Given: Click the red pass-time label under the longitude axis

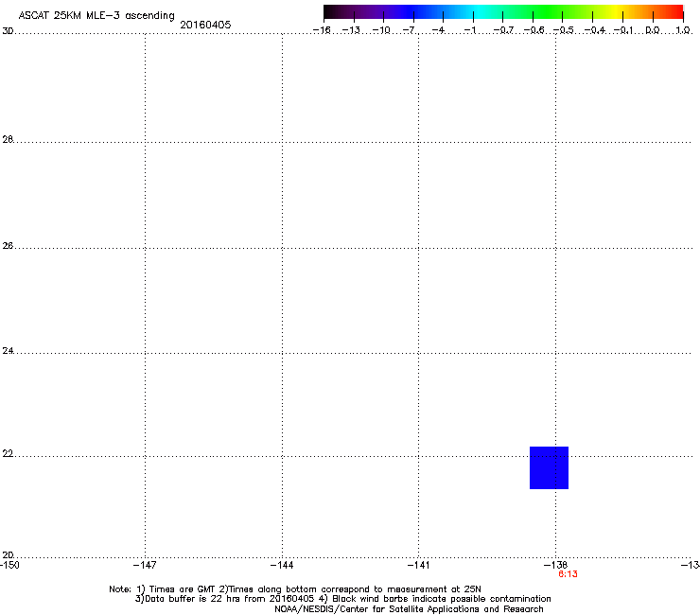Looking at the screenshot, I should coord(568,574).
